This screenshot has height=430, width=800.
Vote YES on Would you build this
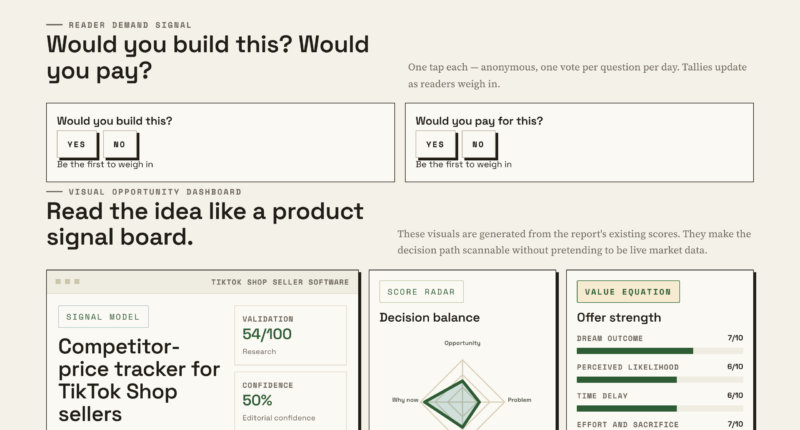77,144
